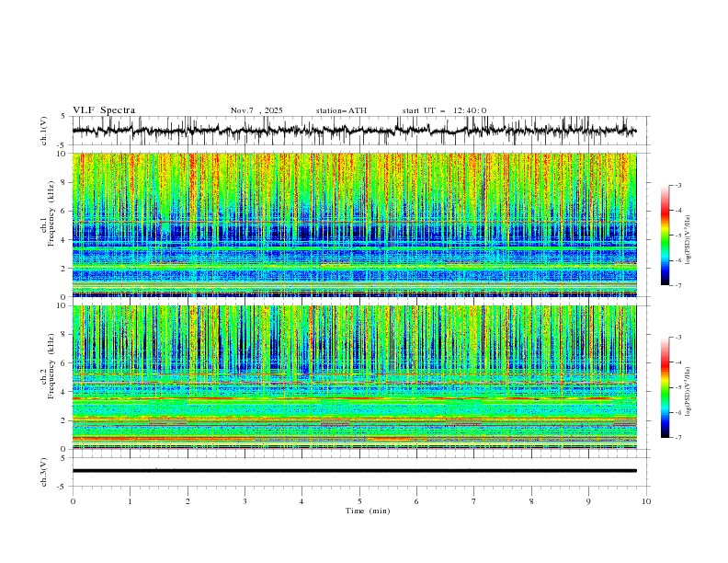Screen dimensions: 728x563
Task: Click the "-7" tick on ch.2 colorbar
Action: pyautogui.click(x=677, y=437)
